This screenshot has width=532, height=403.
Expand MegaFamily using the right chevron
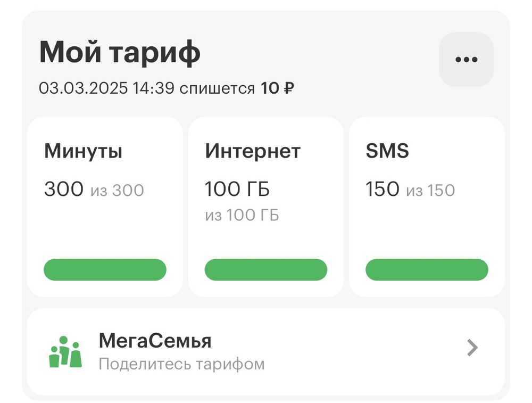tap(472, 348)
